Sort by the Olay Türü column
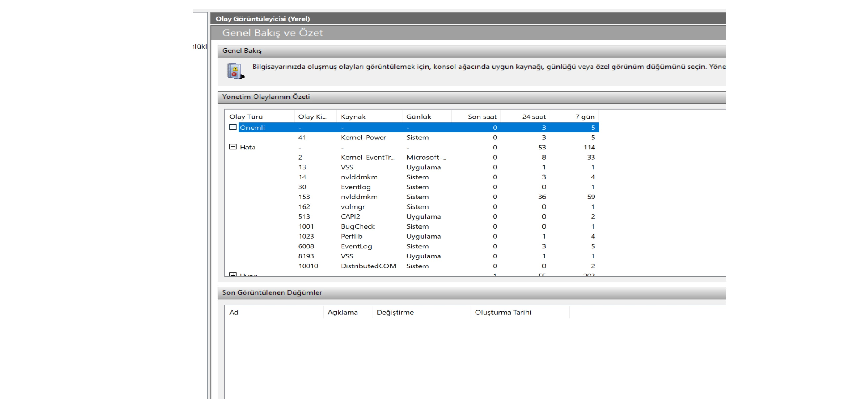868x415 pixels. [x=259, y=117]
